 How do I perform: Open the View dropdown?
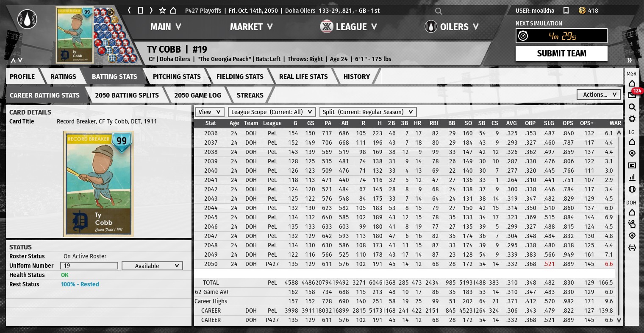tap(209, 112)
